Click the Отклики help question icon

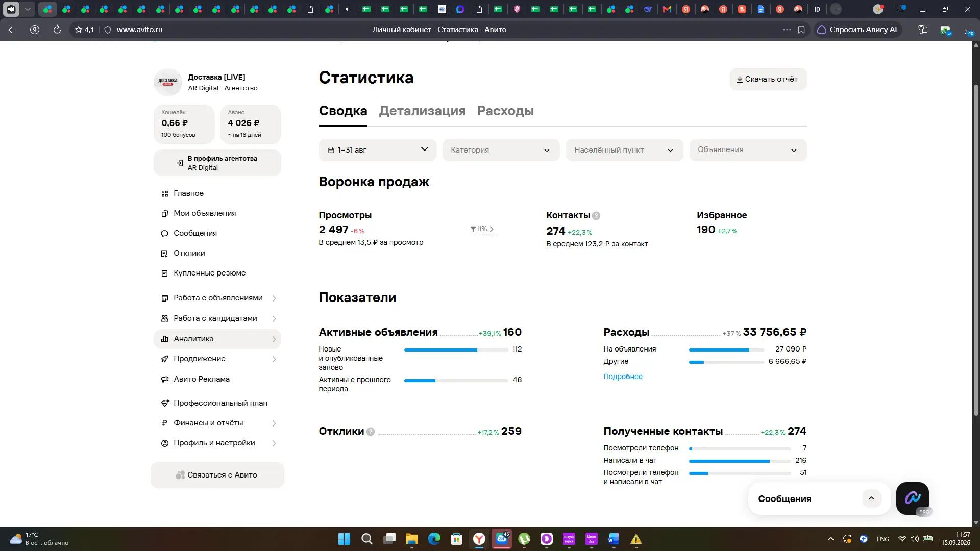(371, 432)
